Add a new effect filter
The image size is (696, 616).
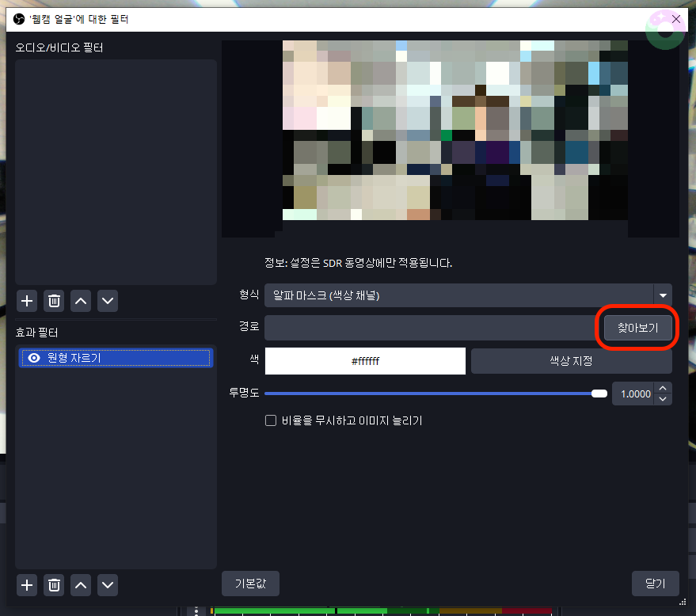pyautogui.click(x=27, y=585)
